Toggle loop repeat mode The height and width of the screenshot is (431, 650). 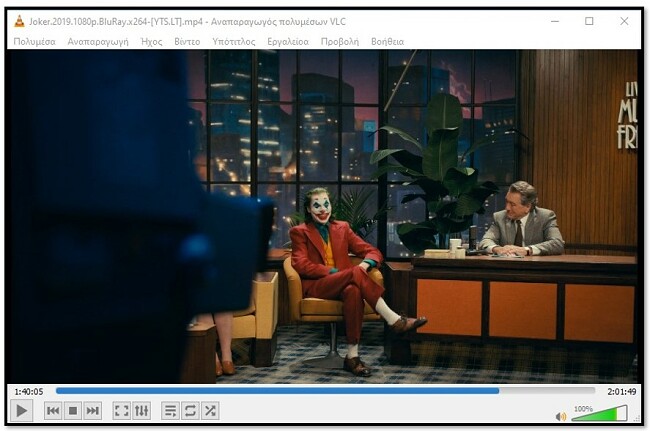click(x=190, y=411)
